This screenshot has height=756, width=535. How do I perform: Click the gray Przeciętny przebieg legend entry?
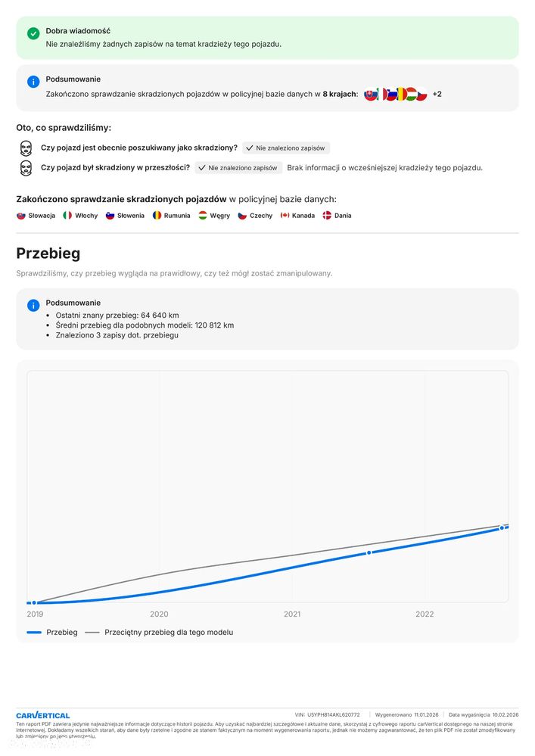tap(159, 633)
